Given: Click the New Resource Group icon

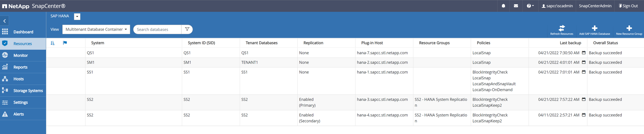Looking at the screenshot, I should point(629,28).
